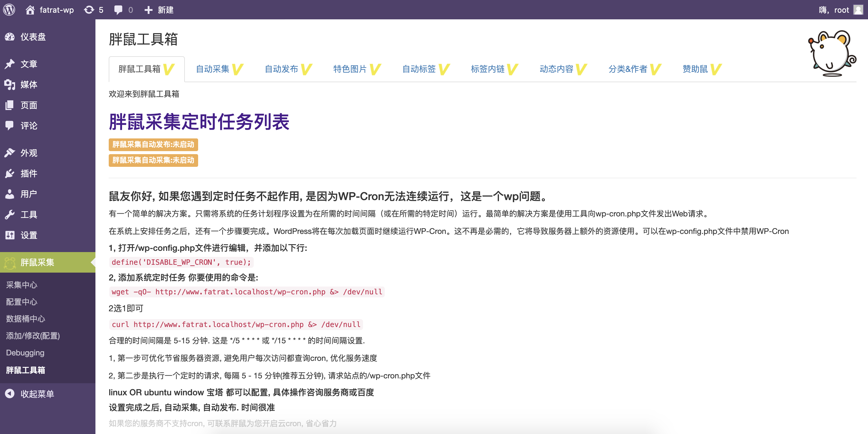Click the fat rat mascot image
The width and height of the screenshot is (868, 434).
pyautogui.click(x=832, y=53)
